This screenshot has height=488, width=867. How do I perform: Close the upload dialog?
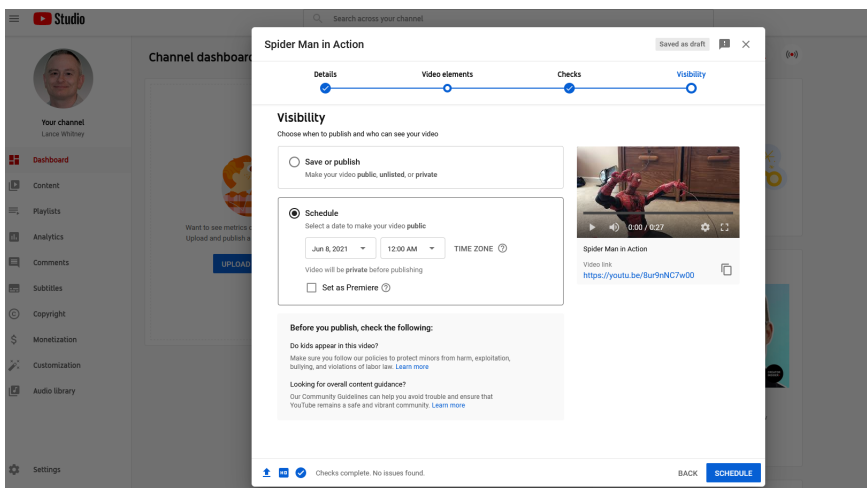point(746,44)
